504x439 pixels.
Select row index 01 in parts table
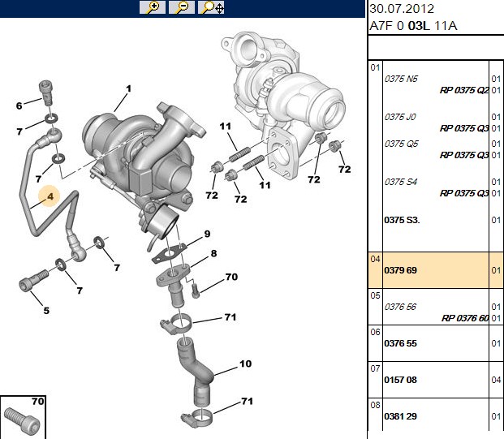click(x=375, y=67)
